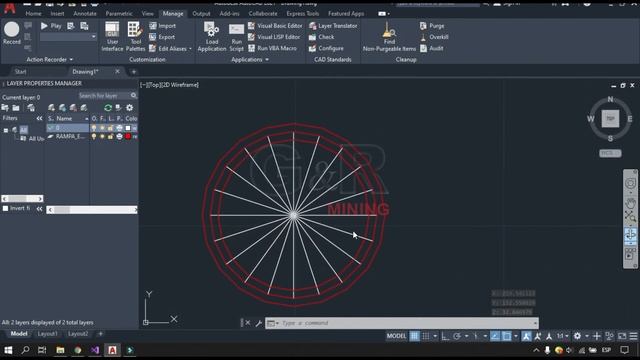Toggle On bulb for layer 0
Viewport: 640px width, 360px height.
(94, 128)
